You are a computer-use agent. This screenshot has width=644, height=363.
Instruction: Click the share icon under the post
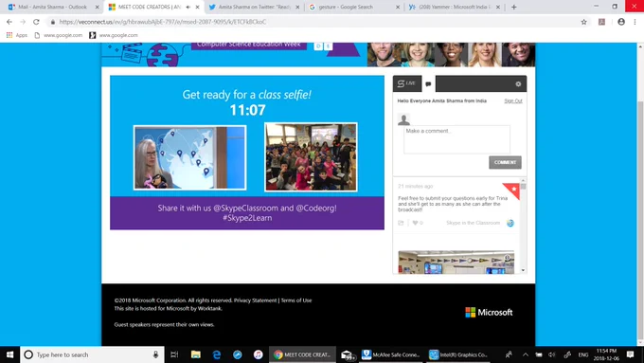point(401,223)
